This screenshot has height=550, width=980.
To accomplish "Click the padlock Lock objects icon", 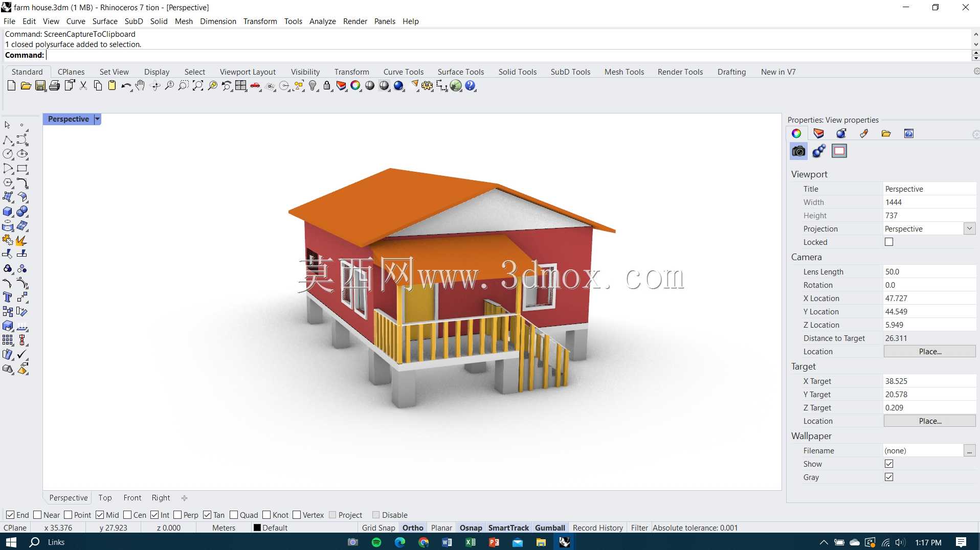I will pyautogui.click(x=327, y=85).
